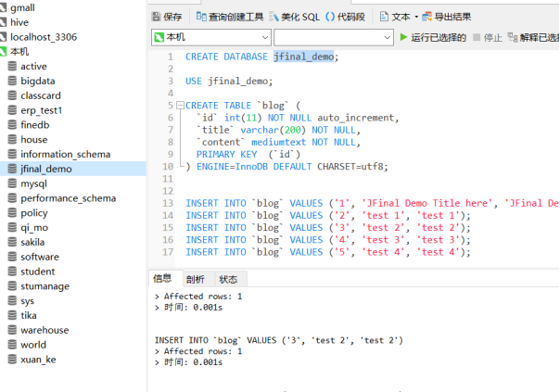
Task: Click the first 'Affected rows: 1' message
Action: 203,297
